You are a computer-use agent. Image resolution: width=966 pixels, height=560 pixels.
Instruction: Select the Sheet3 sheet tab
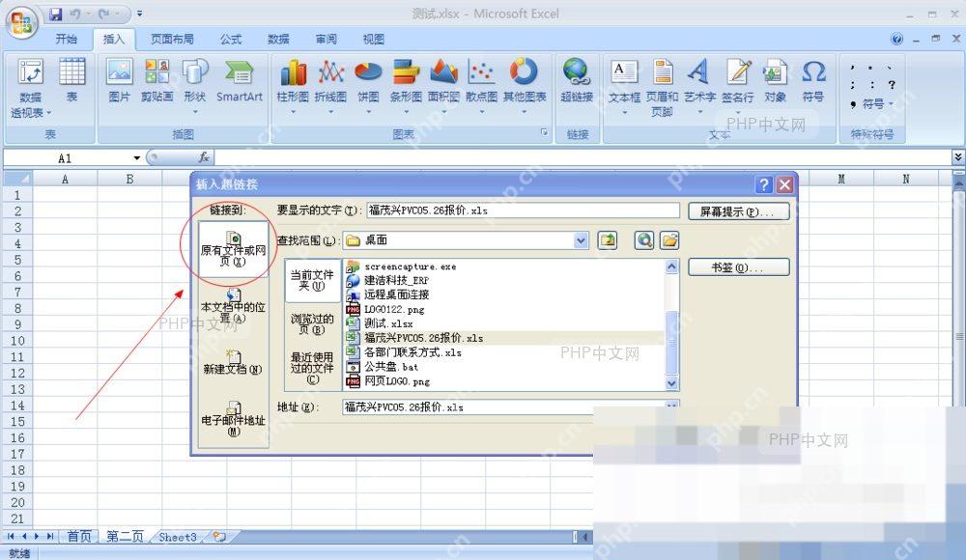point(178,537)
